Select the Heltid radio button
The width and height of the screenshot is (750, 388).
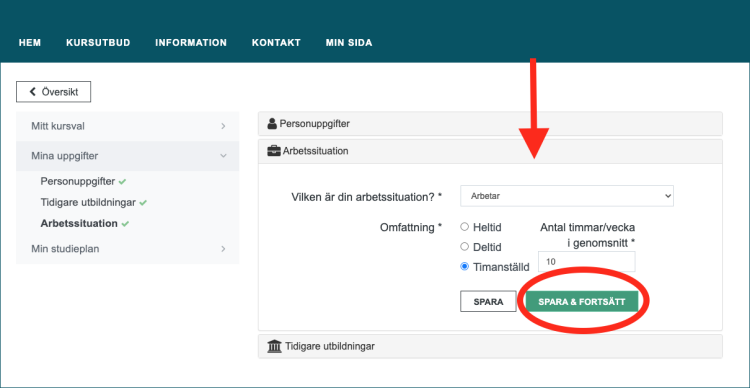click(464, 227)
